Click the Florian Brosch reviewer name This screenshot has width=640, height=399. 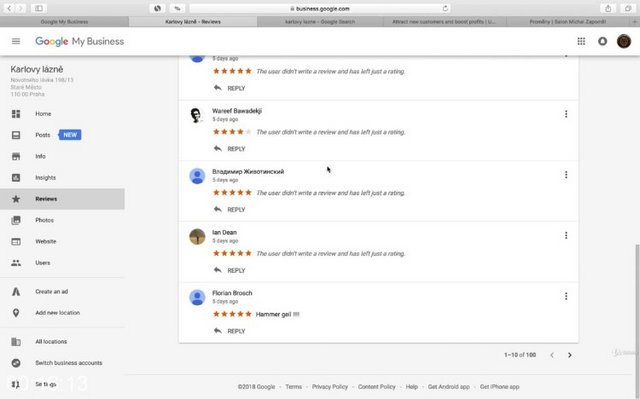[232, 293]
